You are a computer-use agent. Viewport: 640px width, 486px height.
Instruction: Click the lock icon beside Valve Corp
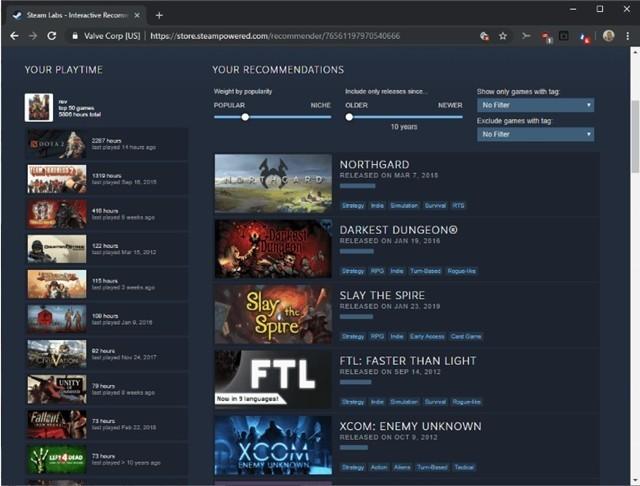[75, 36]
